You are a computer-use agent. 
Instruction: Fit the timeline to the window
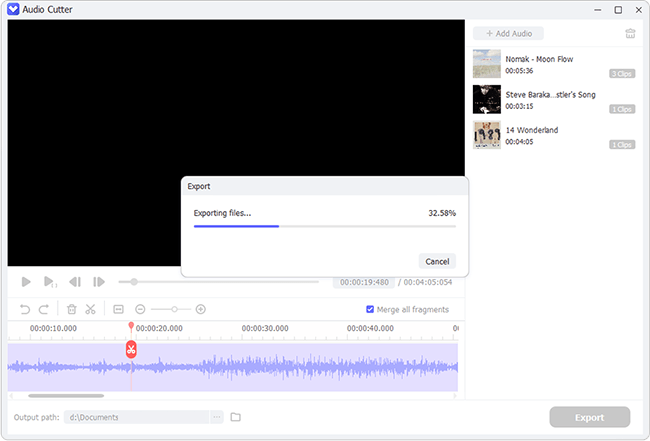(119, 309)
